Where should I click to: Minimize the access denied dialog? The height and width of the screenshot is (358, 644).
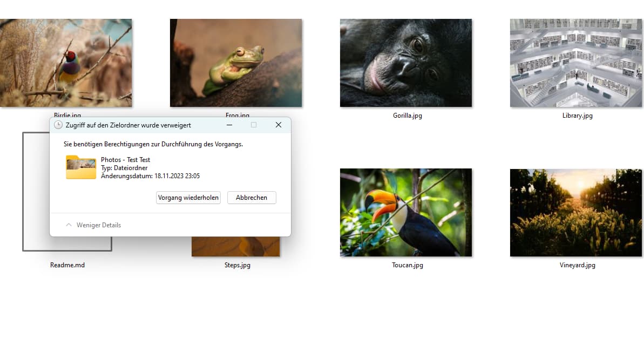(229, 125)
